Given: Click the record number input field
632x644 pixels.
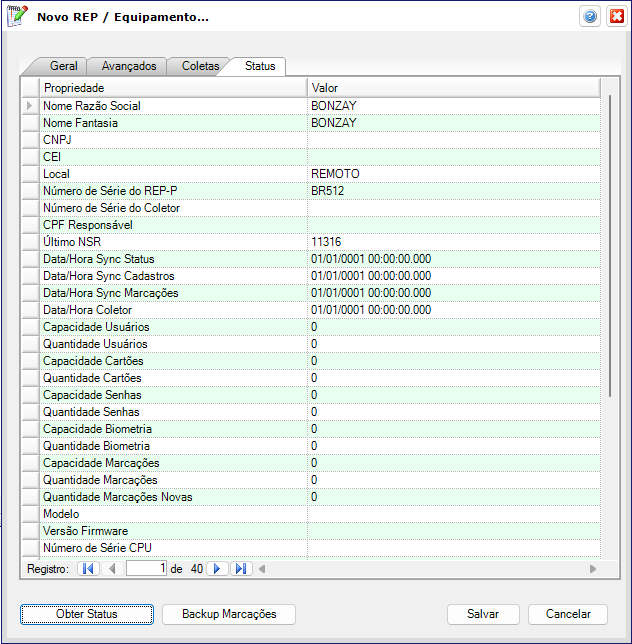Looking at the screenshot, I should [146, 569].
